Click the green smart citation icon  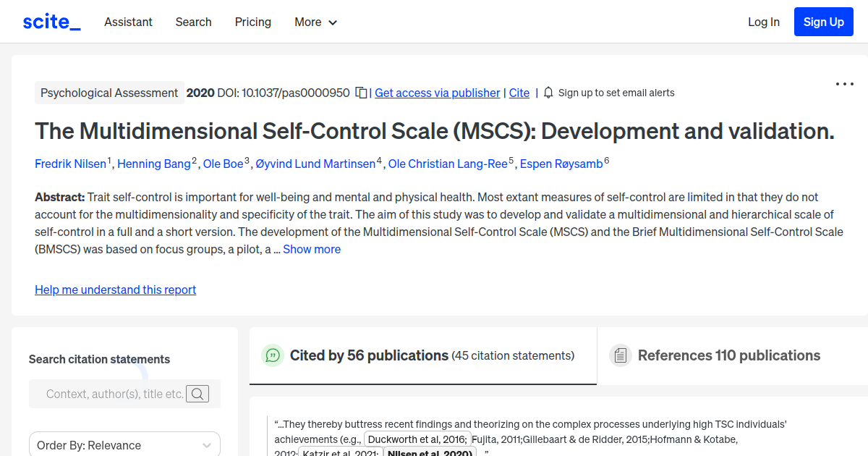(273, 355)
